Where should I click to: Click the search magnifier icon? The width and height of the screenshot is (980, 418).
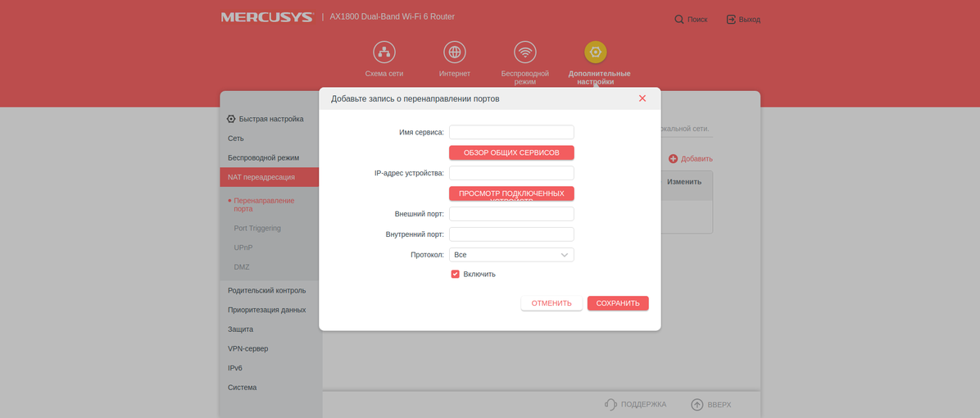tap(679, 19)
